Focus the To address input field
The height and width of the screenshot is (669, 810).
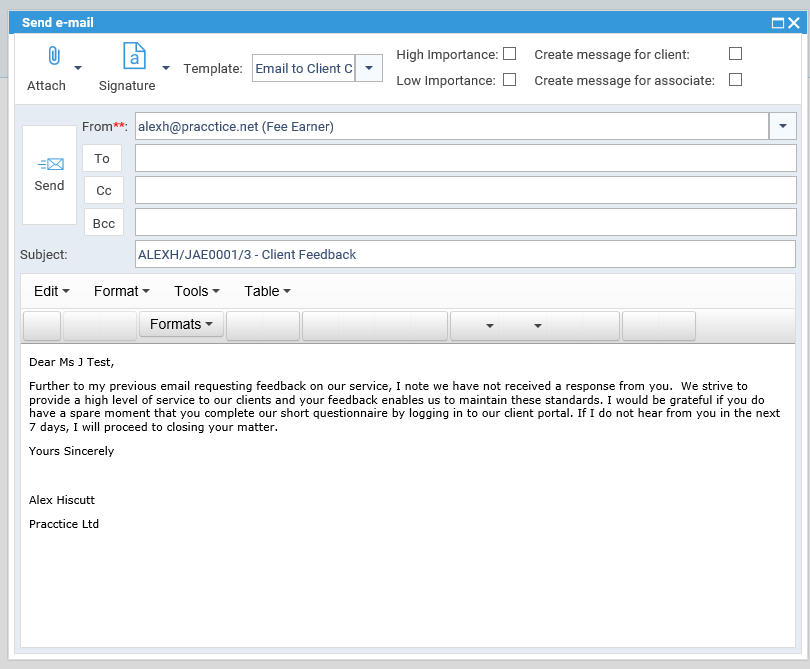tap(465, 158)
